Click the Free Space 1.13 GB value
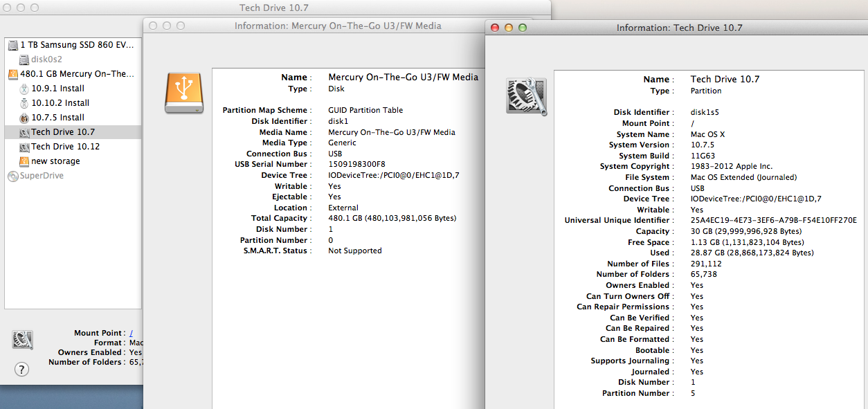This screenshot has height=409, width=868. pyautogui.click(x=748, y=243)
